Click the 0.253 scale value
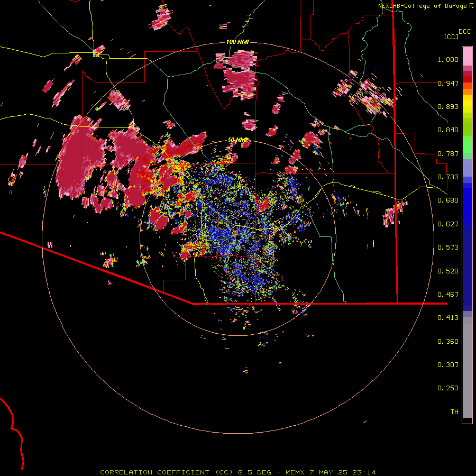476x476 pixels. (448, 388)
